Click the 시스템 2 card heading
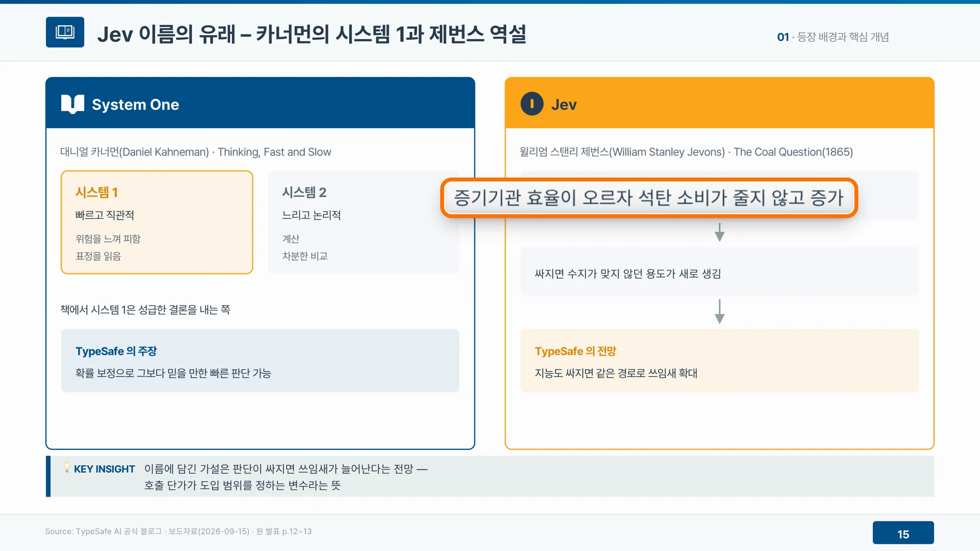Viewport: 980px width, 551px height. click(304, 192)
